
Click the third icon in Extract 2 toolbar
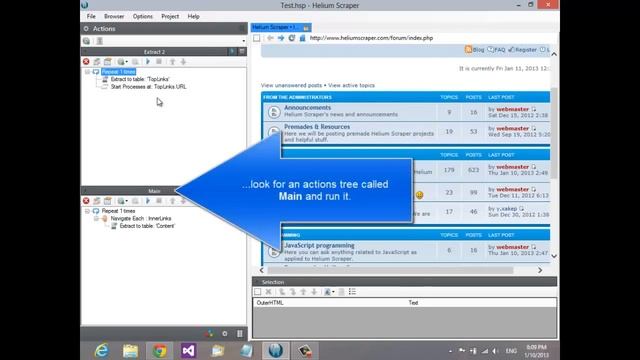pos(107,62)
